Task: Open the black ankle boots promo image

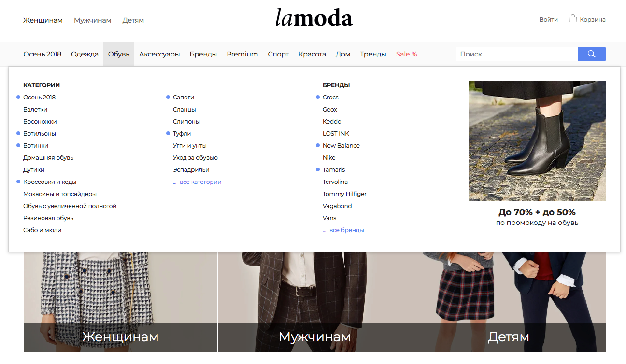Action: 537,141
